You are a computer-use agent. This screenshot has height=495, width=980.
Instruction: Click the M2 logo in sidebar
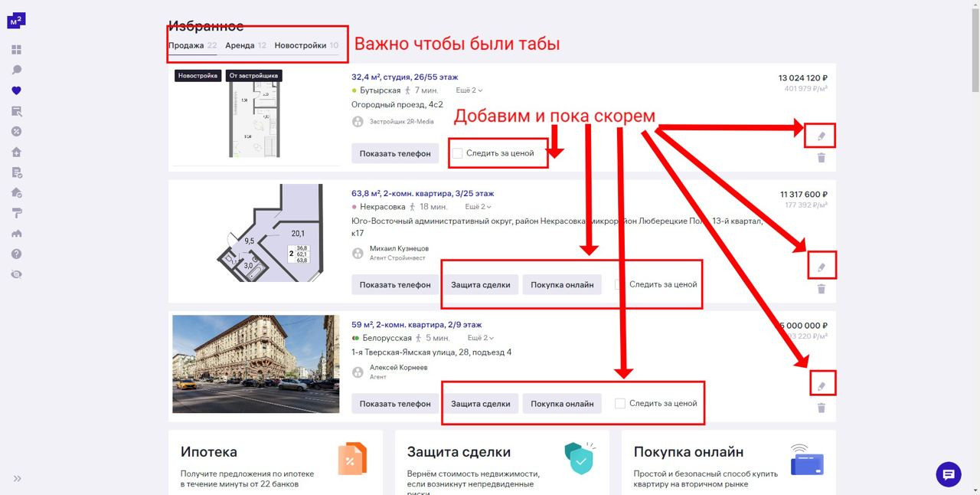16,21
